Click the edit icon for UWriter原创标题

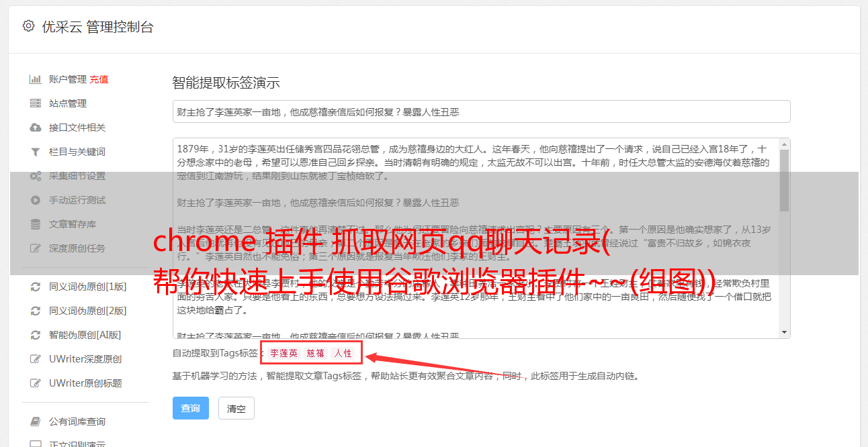click(x=36, y=383)
